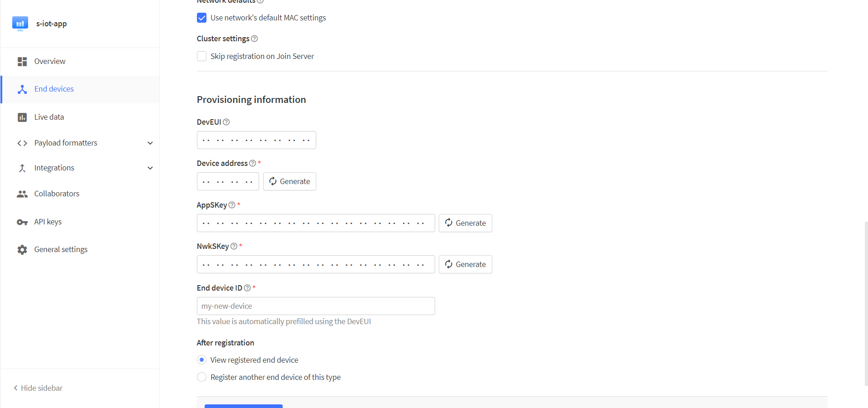Image resolution: width=868 pixels, height=408 pixels.
Task: Expand the Integrations submenu chevron
Action: pyautogui.click(x=150, y=168)
